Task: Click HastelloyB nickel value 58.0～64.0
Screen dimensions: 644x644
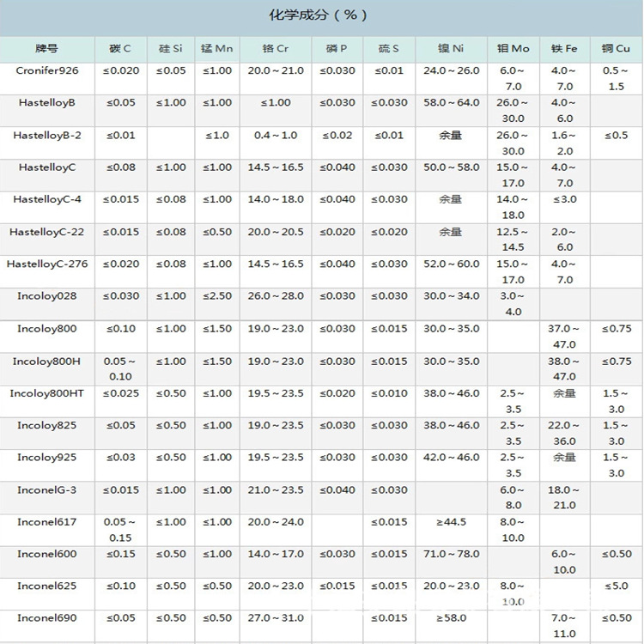Action: pyautogui.click(x=452, y=103)
